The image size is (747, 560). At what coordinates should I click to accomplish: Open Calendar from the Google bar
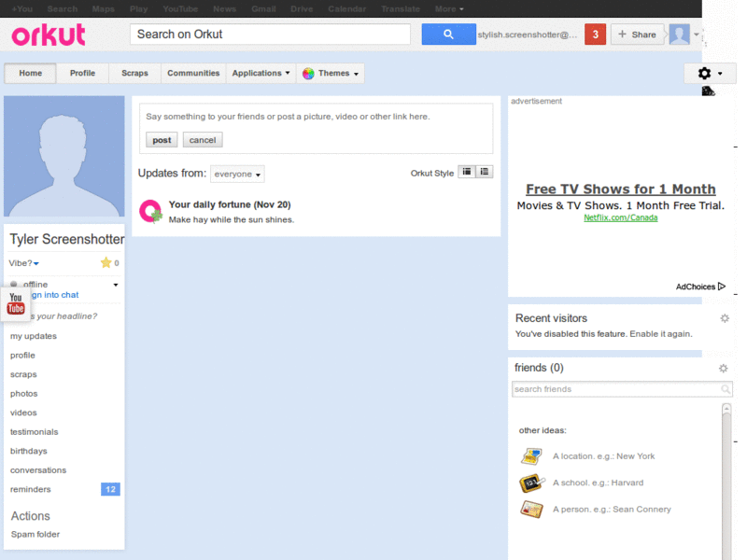[346, 9]
